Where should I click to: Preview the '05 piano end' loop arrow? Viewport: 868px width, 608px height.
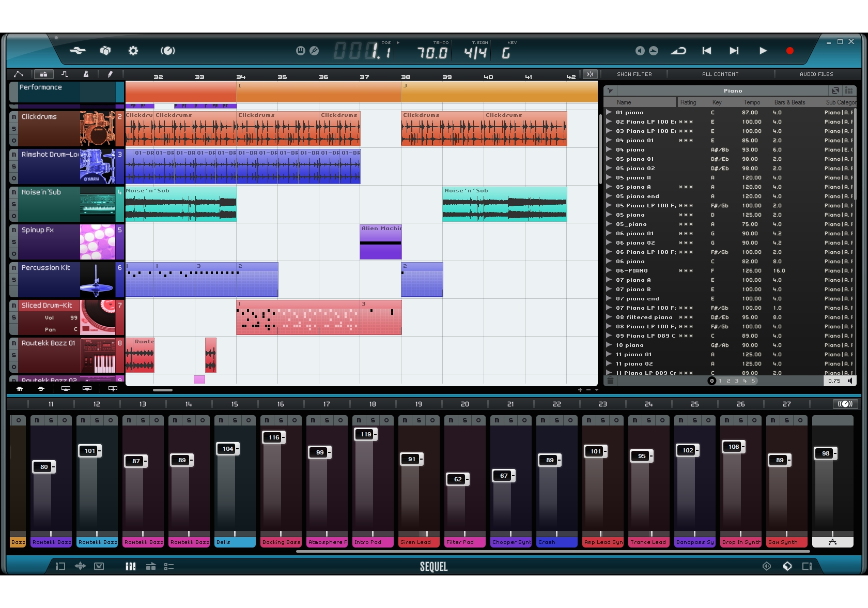pyautogui.click(x=609, y=196)
